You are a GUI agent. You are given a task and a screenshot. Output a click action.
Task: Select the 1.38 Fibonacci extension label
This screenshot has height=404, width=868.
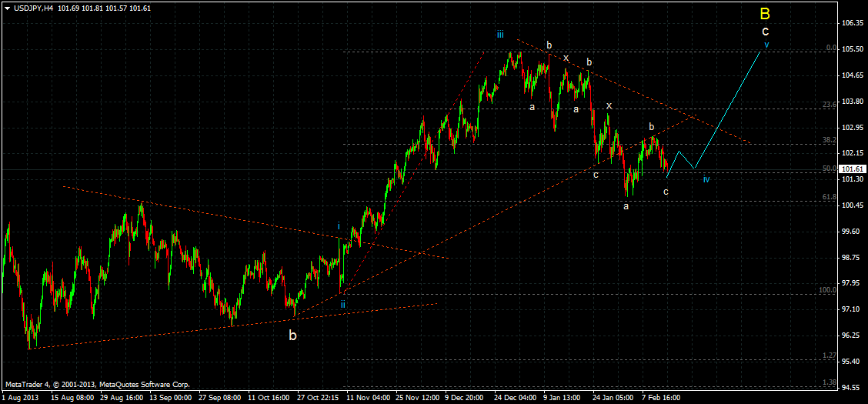coord(829,382)
